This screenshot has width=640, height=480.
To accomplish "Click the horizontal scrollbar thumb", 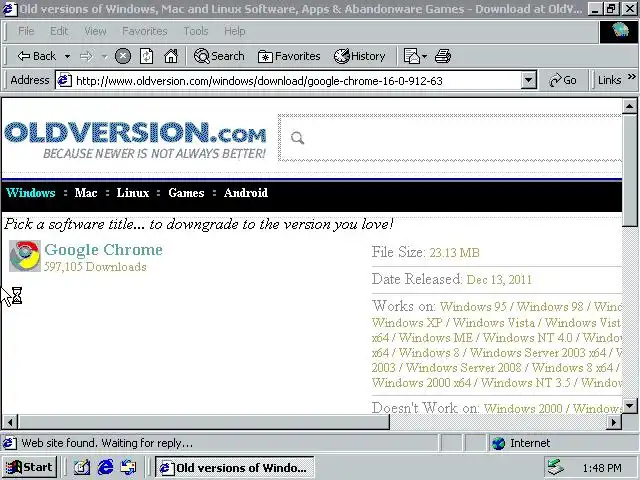I will pyautogui.click(x=204, y=422).
